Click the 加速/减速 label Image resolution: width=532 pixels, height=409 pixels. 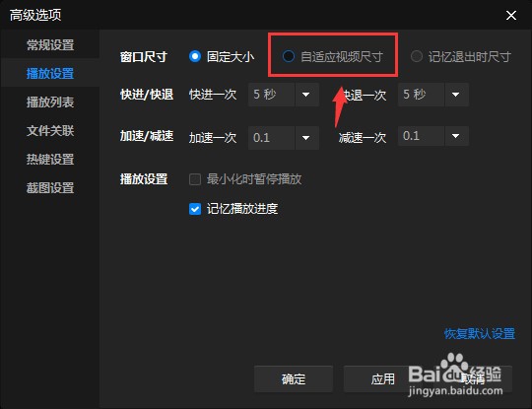pyautogui.click(x=147, y=136)
